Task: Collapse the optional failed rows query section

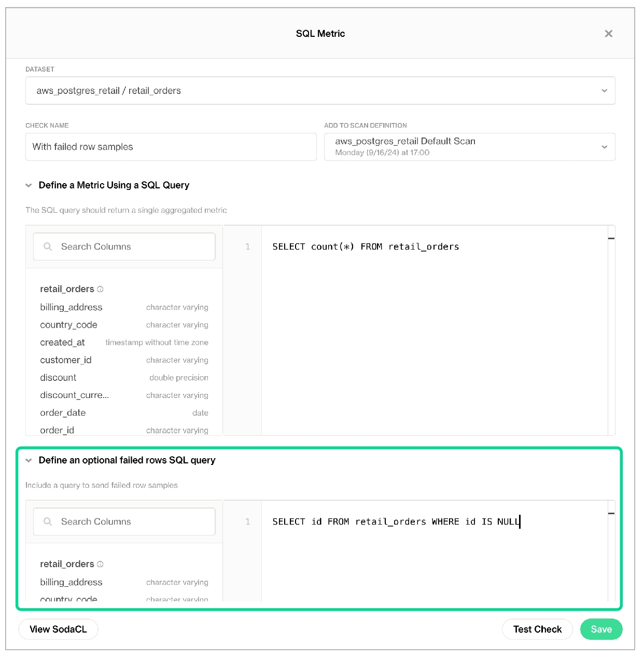Action: (x=29, y=460)
